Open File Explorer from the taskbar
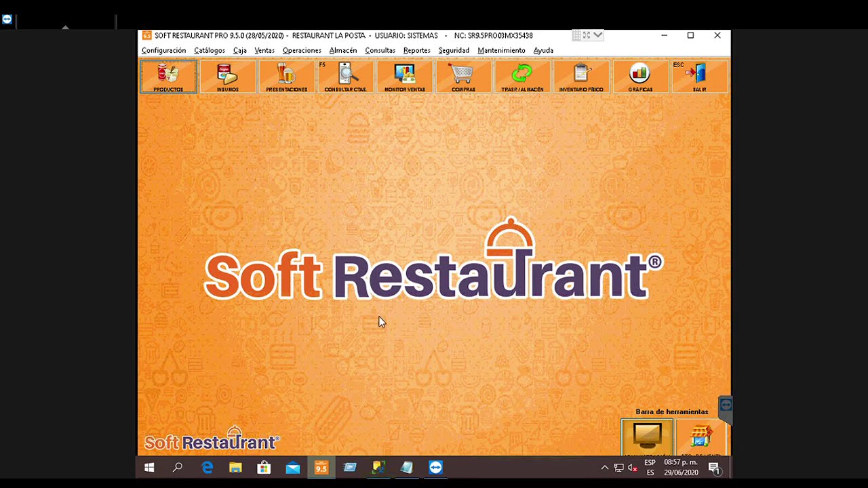 tap(235, 468)
